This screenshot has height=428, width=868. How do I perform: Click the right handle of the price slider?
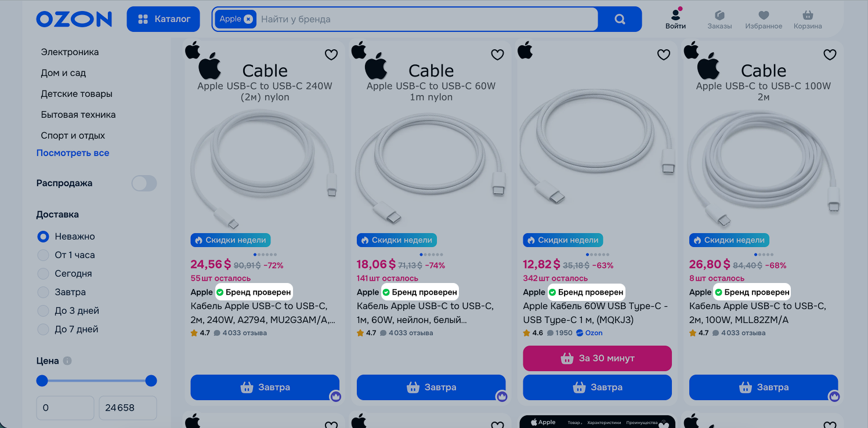[151, 381]
